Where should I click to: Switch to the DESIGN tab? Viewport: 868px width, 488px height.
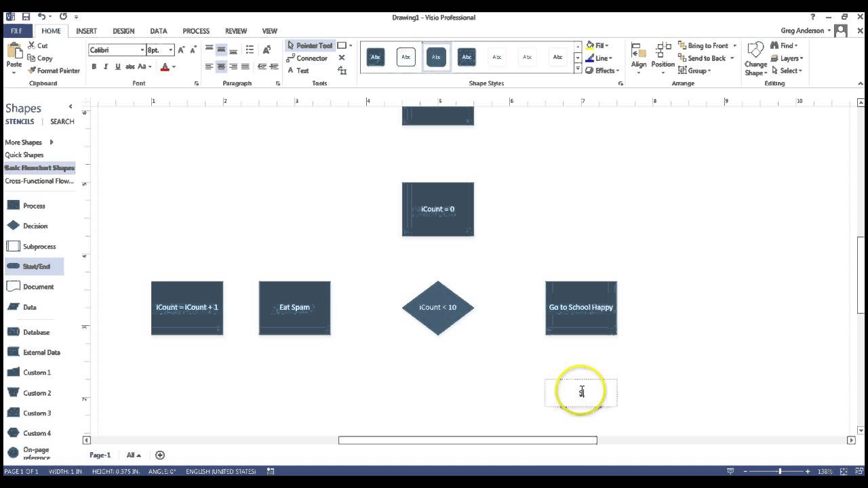point(123,31)
